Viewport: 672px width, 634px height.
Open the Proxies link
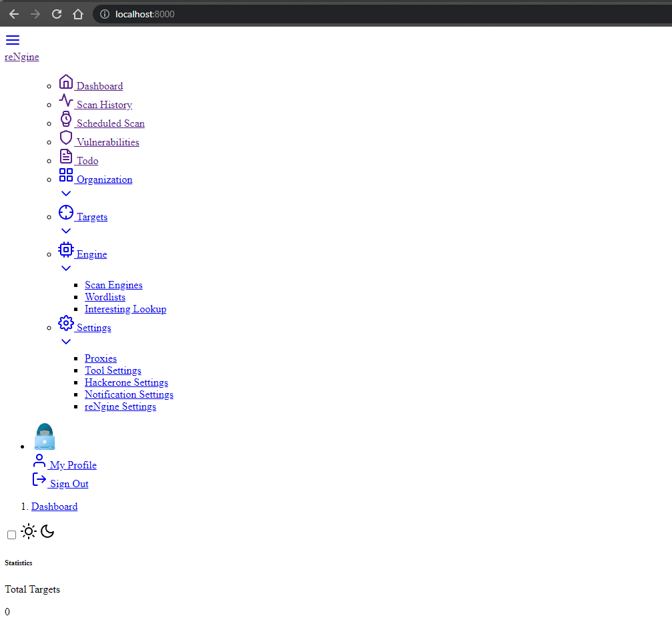tap(101, 358)
